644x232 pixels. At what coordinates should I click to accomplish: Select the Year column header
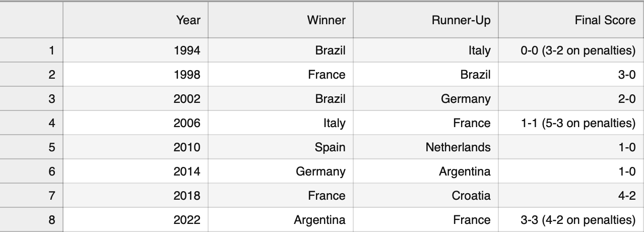click(x=136, y=20)
